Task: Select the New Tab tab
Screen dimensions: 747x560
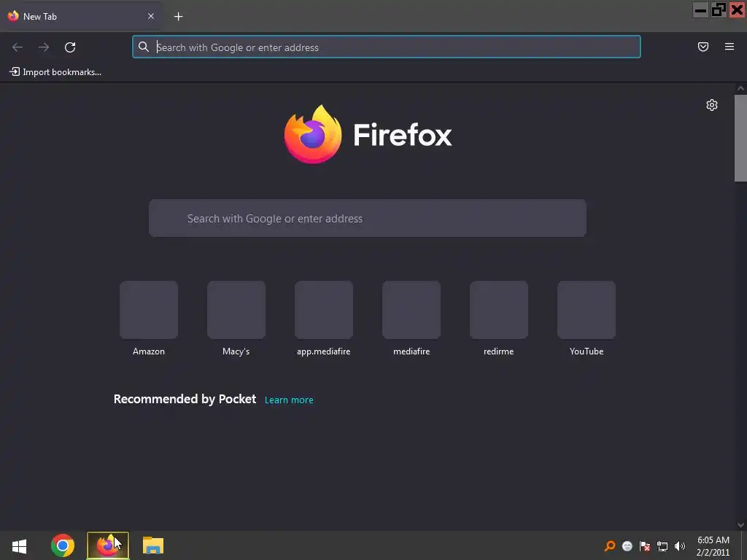Action: click(81, 16)
